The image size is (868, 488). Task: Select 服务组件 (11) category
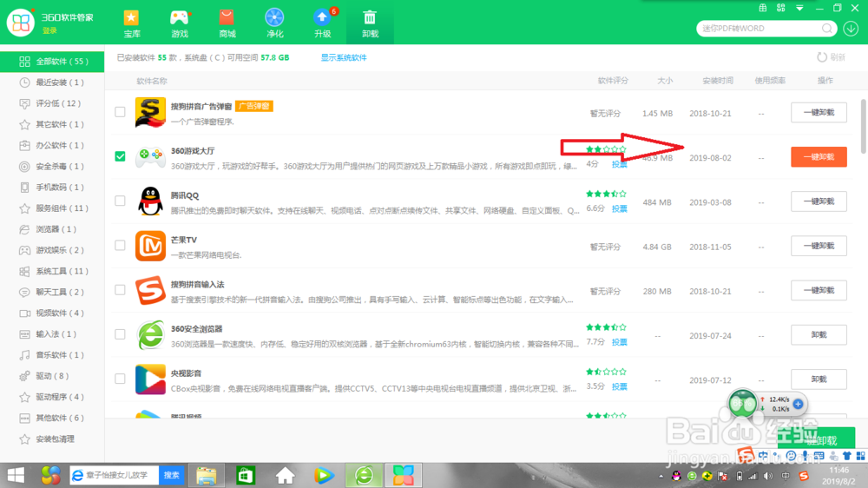pyautogui.click(x=52, y=208)
